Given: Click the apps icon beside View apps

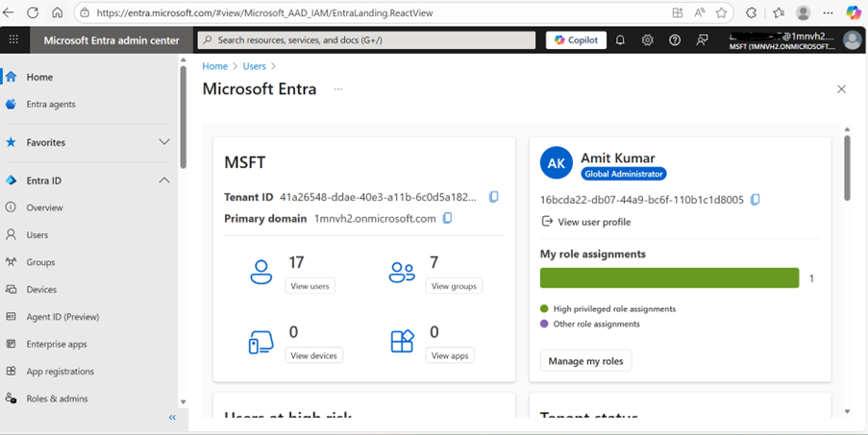Looking at the screenshot, I should click(x=403, y=342).
